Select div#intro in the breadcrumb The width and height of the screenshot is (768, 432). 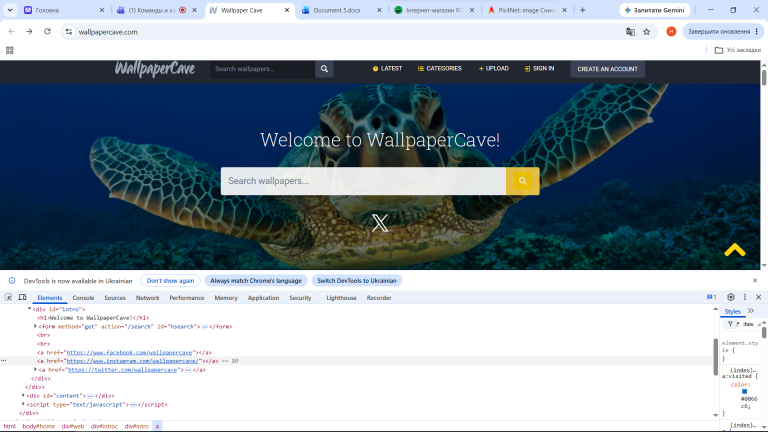point(137,426)
